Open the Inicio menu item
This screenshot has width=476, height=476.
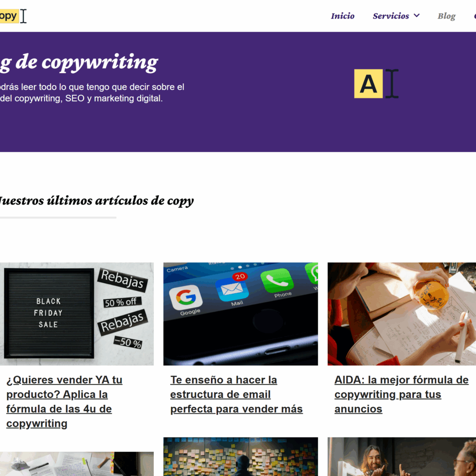343,16
